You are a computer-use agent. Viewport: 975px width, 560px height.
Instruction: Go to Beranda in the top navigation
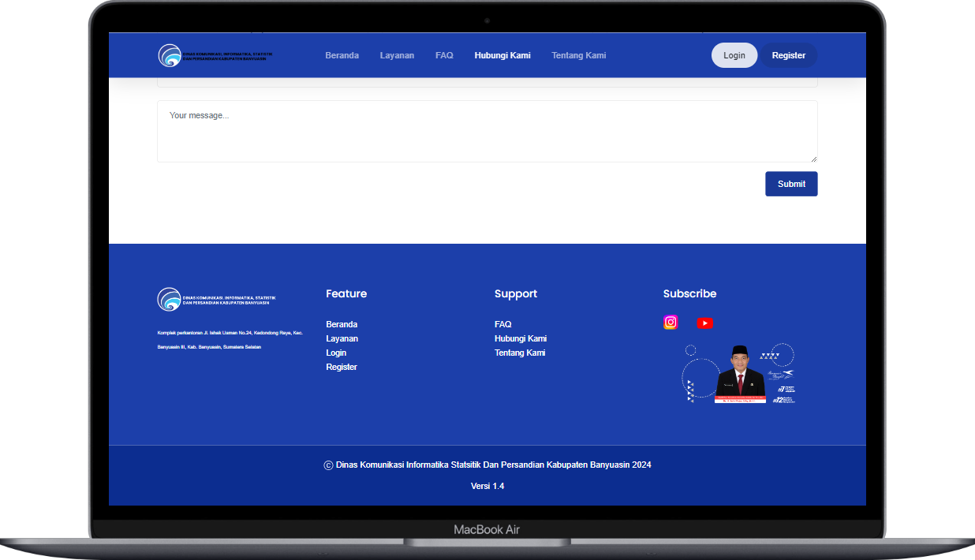342,55
